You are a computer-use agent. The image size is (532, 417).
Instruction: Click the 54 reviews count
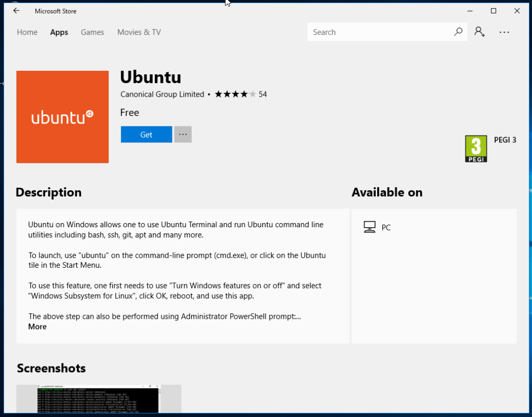[263, 94]
